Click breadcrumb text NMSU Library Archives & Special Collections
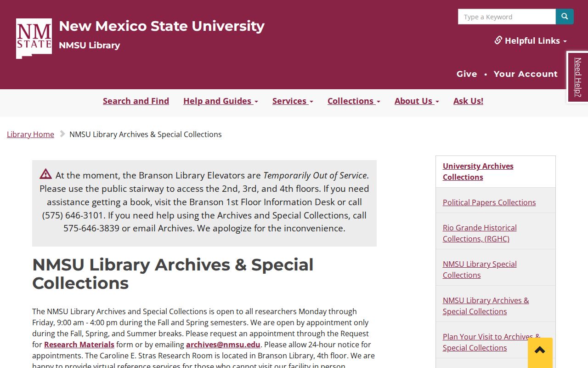 tap(146, 134)
